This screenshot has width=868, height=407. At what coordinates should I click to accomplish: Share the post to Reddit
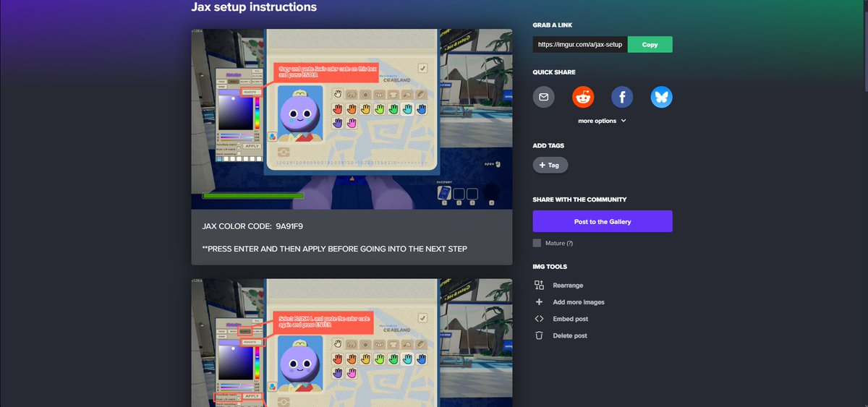pyautogui.click(x=583, y=97)
